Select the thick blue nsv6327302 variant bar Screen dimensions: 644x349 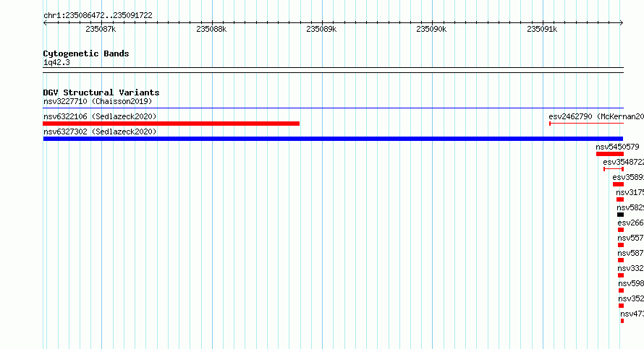pyautogui.click(x=333, y=139)
